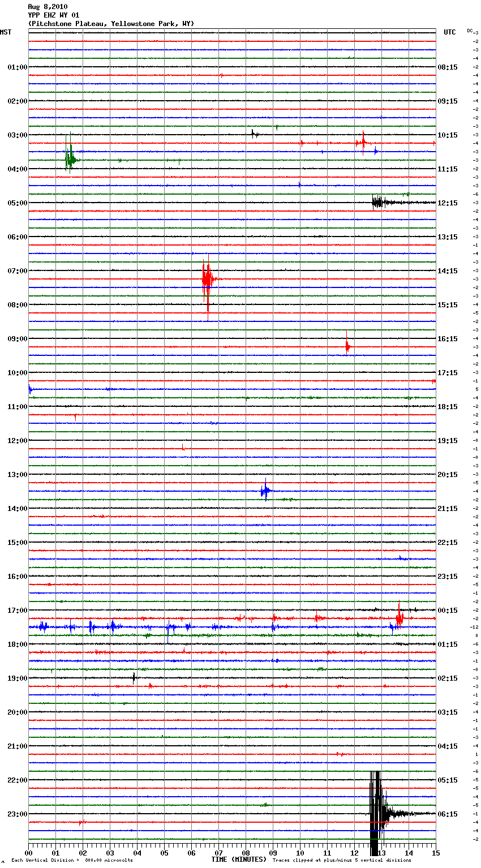Click minute tick label 12 on bottom axis
481x868 pixels.
click(x=354, y=853)
